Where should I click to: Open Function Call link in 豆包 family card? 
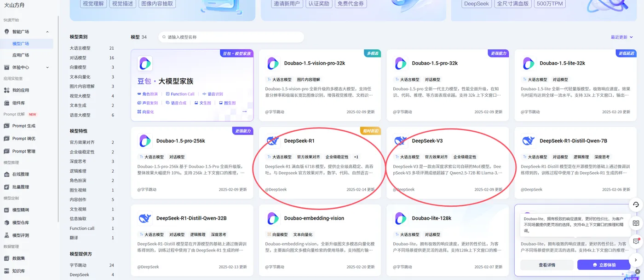[x=180, y=94]
